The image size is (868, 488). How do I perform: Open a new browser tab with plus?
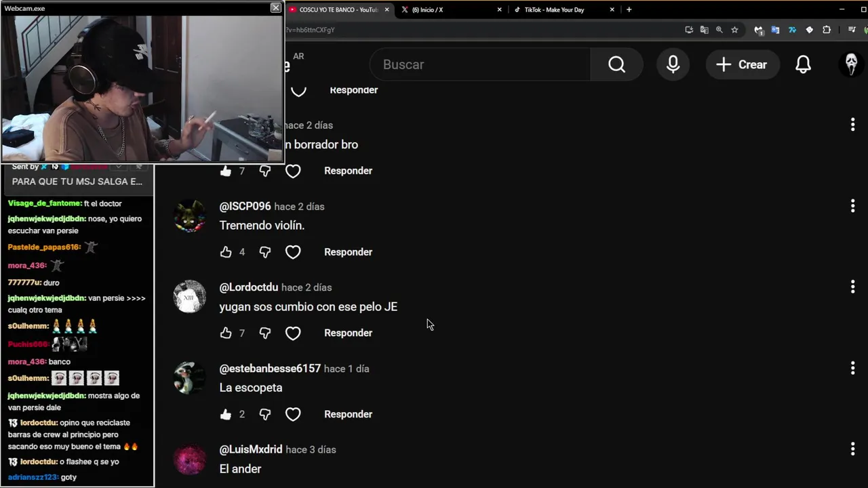[629, 9]
